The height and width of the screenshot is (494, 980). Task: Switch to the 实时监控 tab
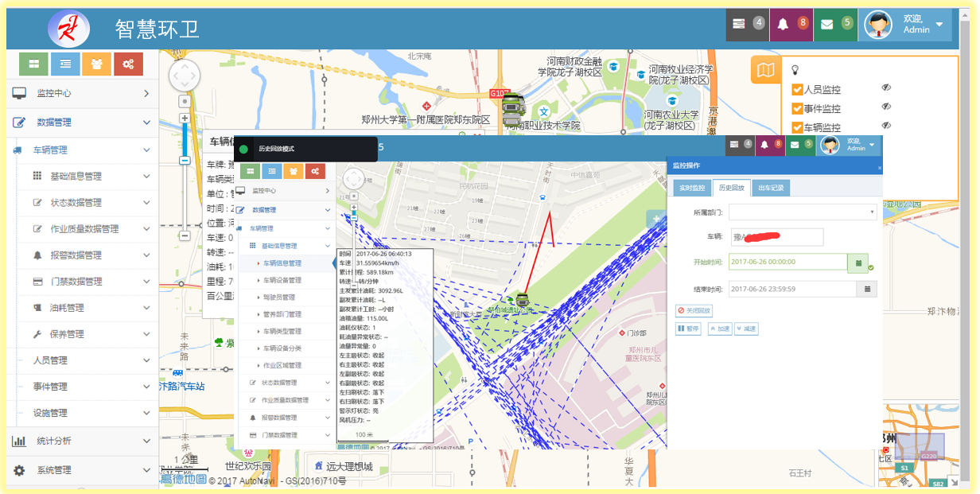pyautogui.click(x=691, y=189)
